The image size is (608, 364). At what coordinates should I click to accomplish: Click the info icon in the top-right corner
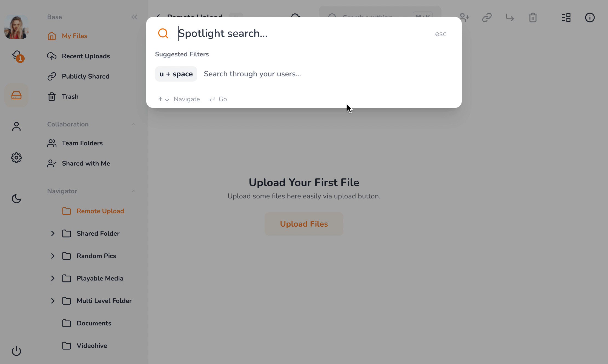pos(590,18)
